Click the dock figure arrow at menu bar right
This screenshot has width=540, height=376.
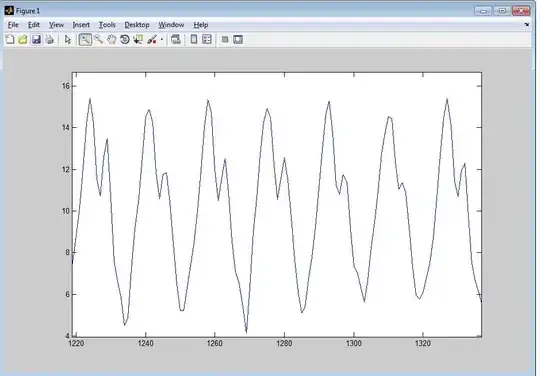pyautogui.click(x=527, y=25)
